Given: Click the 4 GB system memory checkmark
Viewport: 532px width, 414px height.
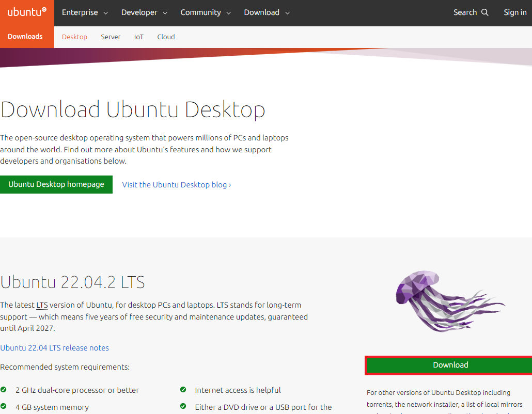Looking at the screenshot, I should click(x=4, y=406).
